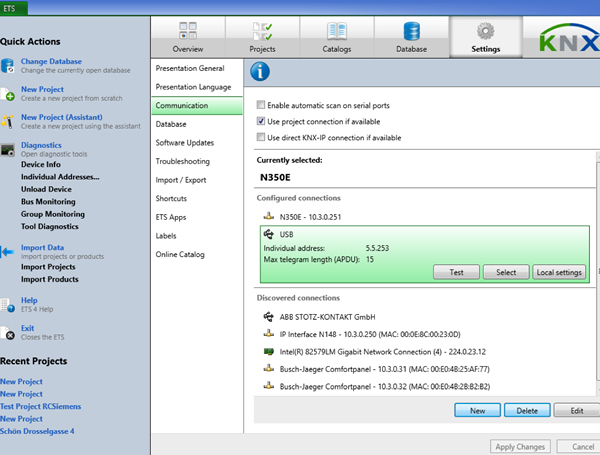Click the ETS tab at top left

[x=13, y=8]
